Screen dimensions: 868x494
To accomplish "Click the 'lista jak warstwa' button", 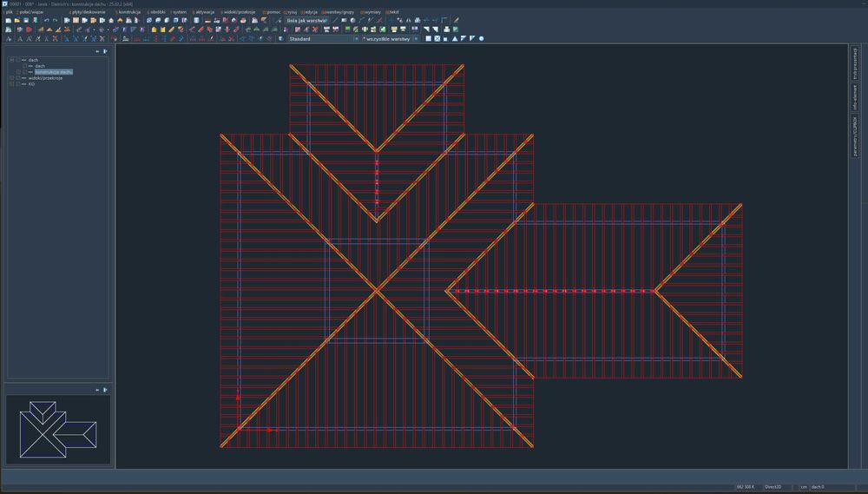I will click(x=307, y=20).
